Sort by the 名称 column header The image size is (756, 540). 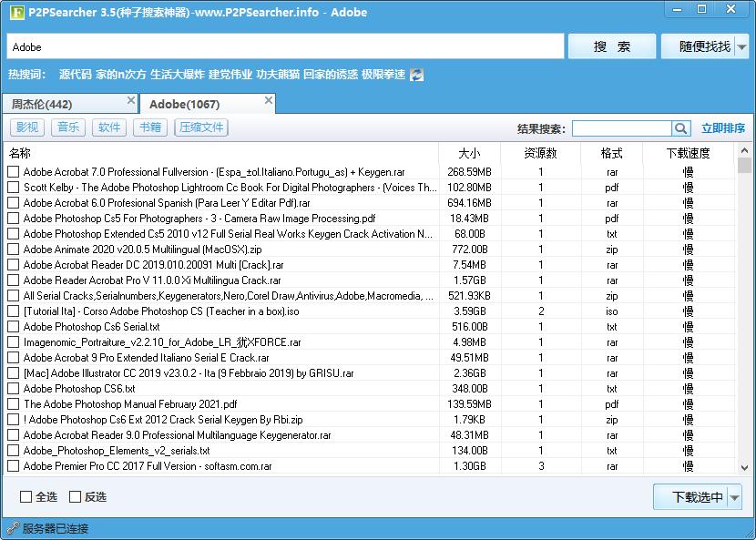click(220, 153)
